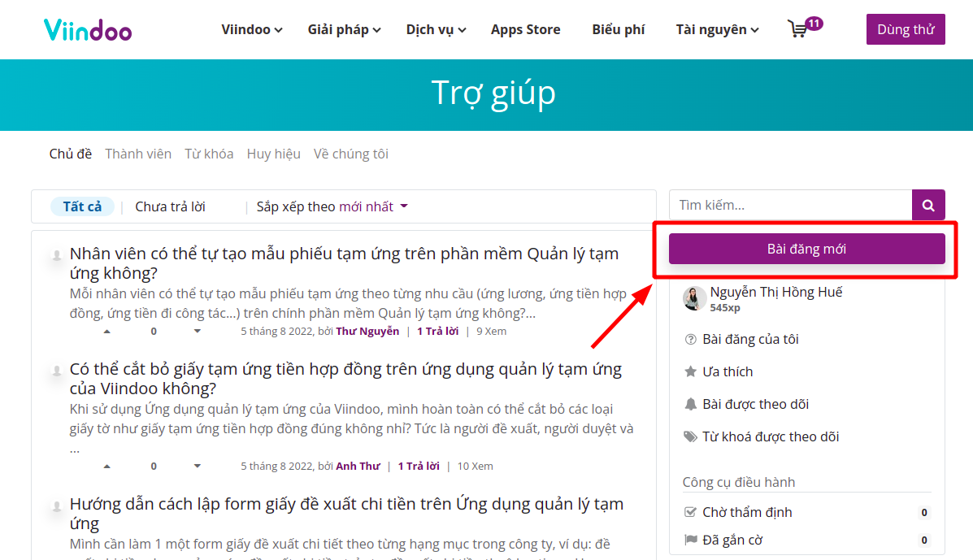
Task: Open author 'Thư Nguyễn' profile link
Action: pos(367,331)
